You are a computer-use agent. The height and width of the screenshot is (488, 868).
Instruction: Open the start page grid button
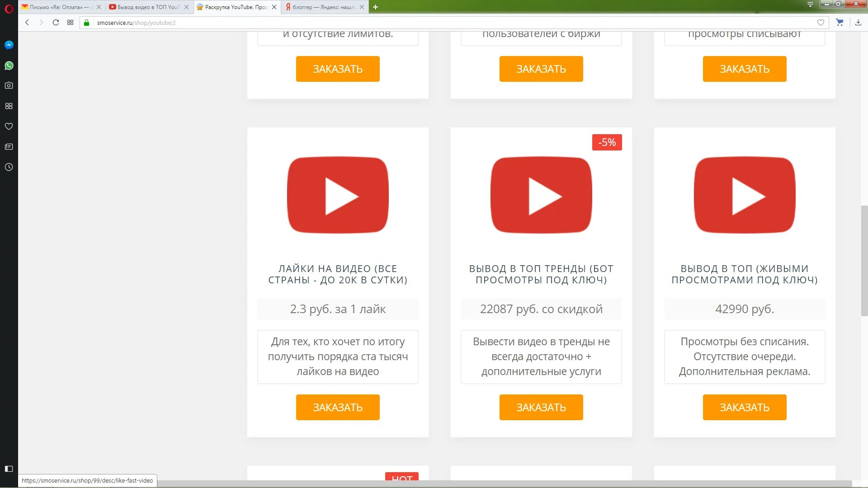(70, 23)
